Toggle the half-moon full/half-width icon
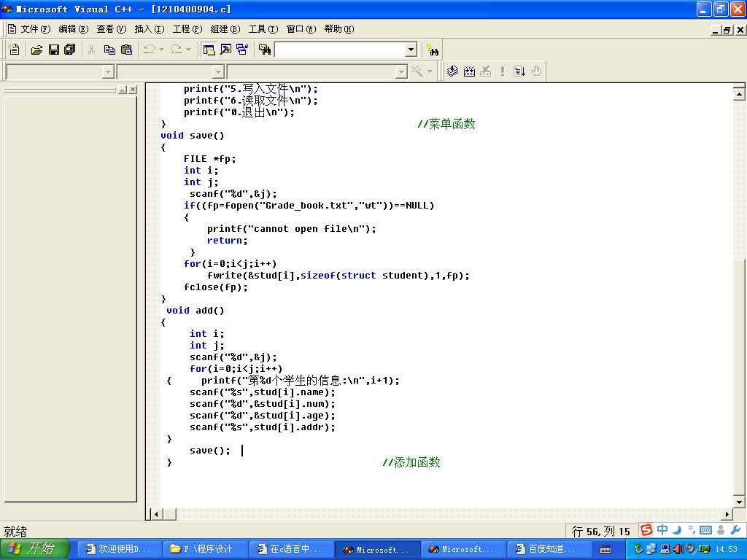Viewport: 747px width, 560px height. click(x=677, y=530)
